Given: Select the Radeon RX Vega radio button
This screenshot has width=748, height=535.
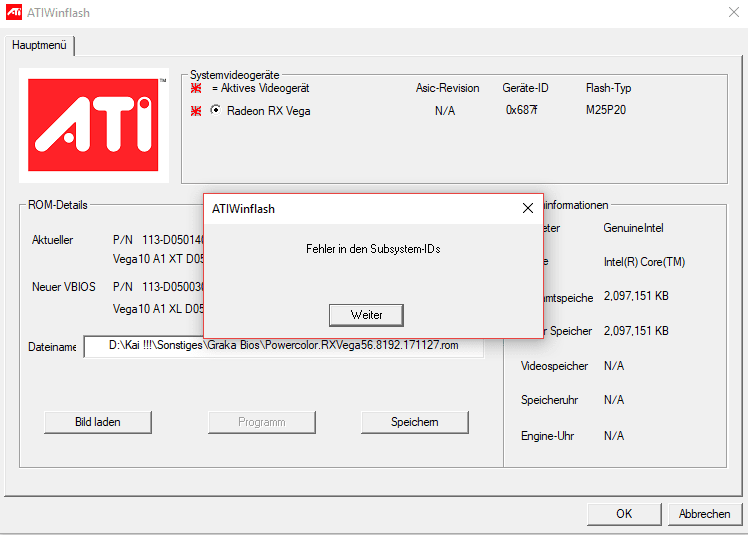Looking at the screenshot, I should pos(216,110).
